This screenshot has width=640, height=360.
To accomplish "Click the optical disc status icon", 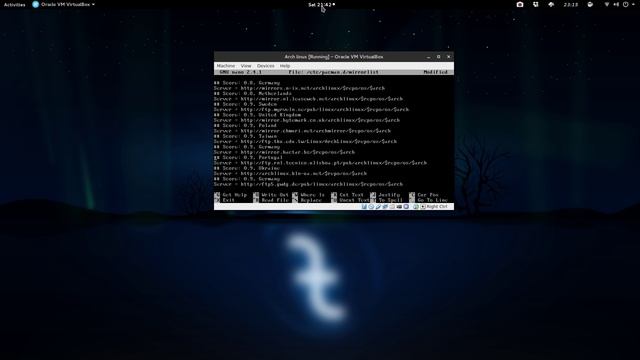I will (x=371, y=207).
